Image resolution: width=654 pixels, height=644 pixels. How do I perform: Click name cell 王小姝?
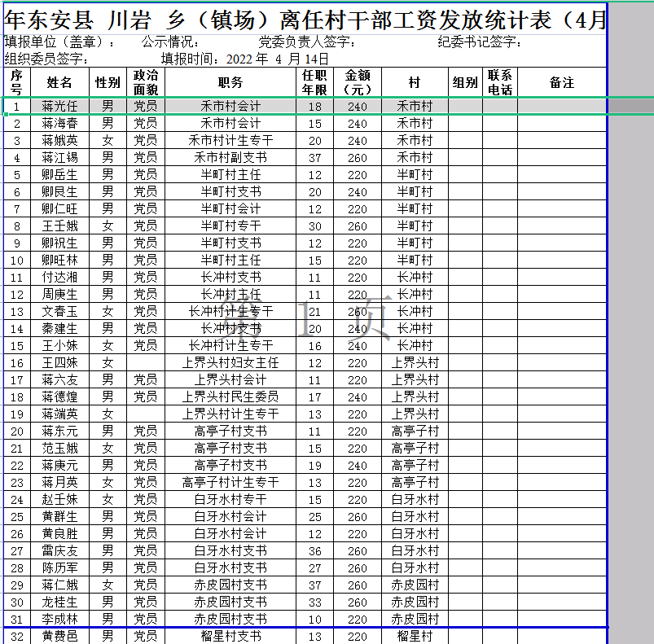coord(59,345)
